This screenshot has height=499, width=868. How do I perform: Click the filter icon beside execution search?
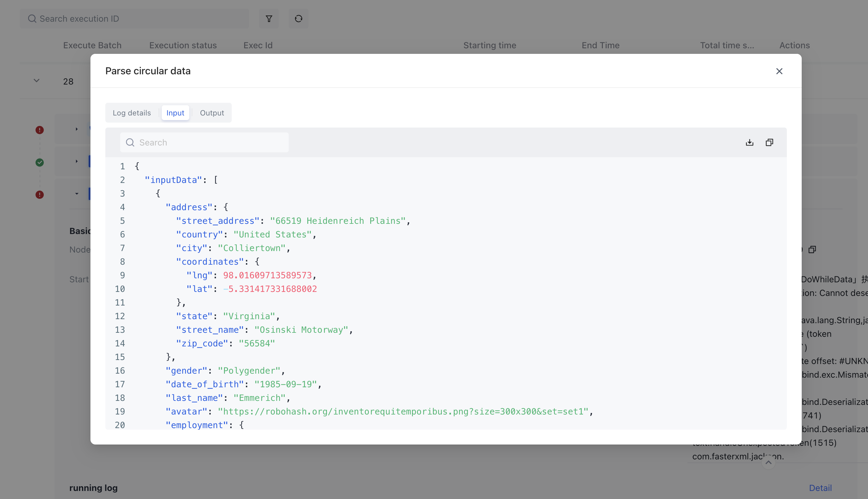pyautogui.click(x=269, y=19)
